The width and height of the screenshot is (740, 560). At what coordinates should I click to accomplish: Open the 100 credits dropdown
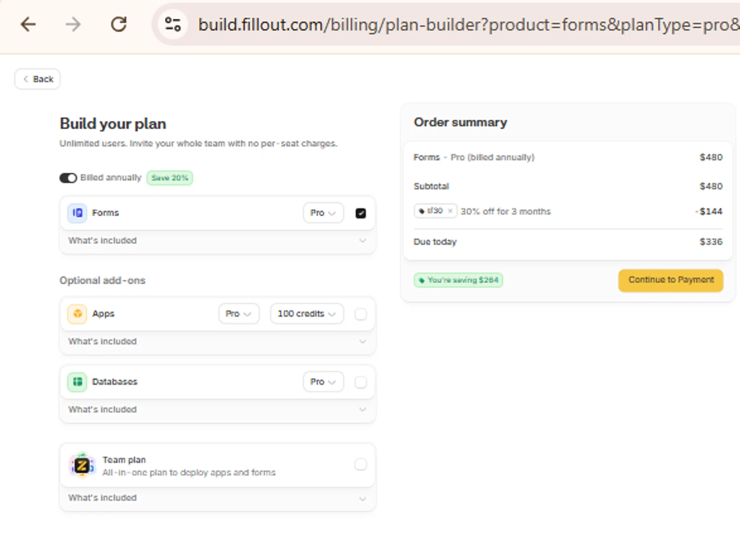coord(307,314)
